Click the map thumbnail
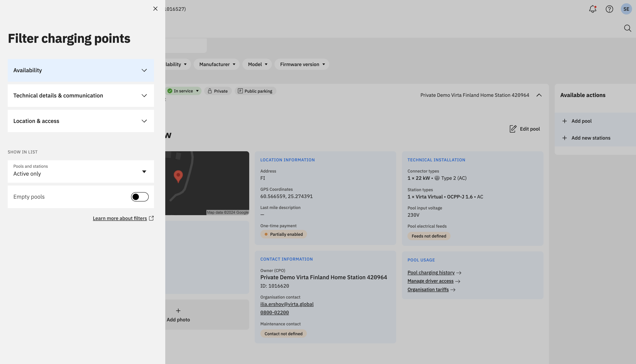This screenshot has width=636, height=364. (207, 183)
